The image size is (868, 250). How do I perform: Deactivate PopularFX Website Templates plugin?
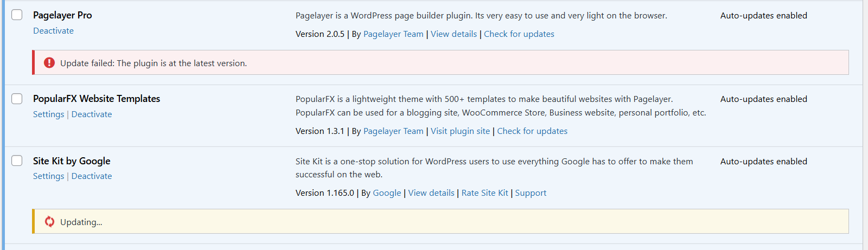point(92,114)
